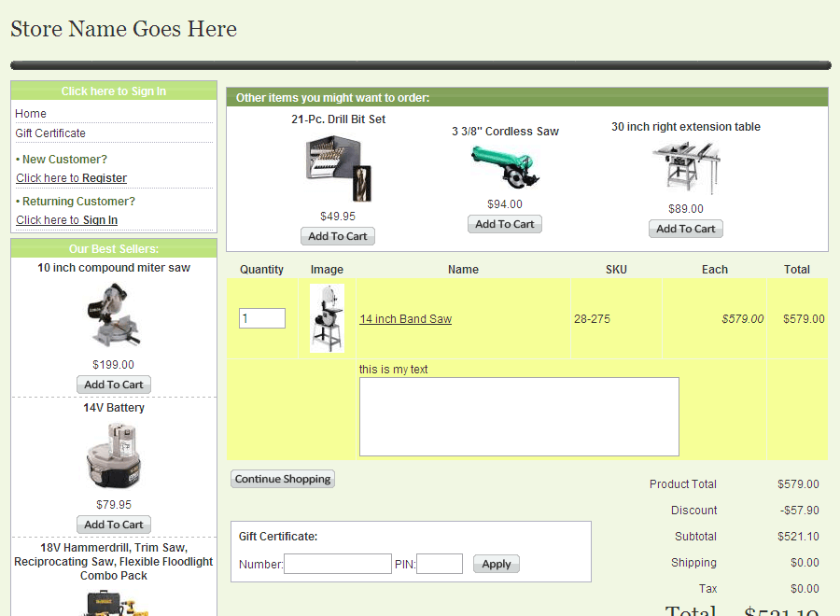Select the 30 inch extension table image
The image size is (840, 616).
686,168
